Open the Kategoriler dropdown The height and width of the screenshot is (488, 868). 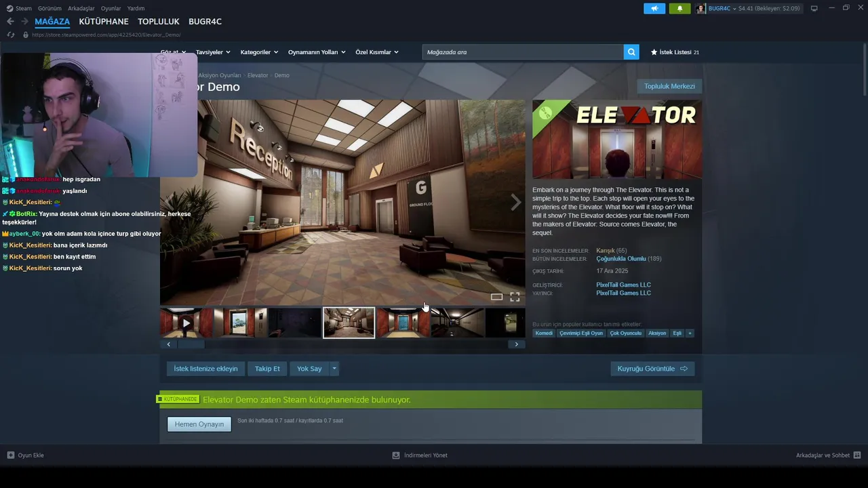(259, 52)
